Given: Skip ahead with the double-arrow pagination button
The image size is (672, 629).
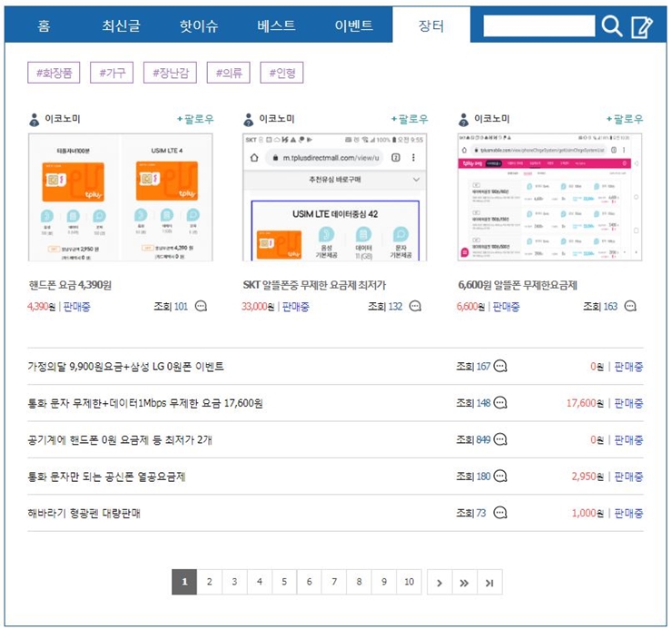Looking at the screenshot, I should coord(464,583).
